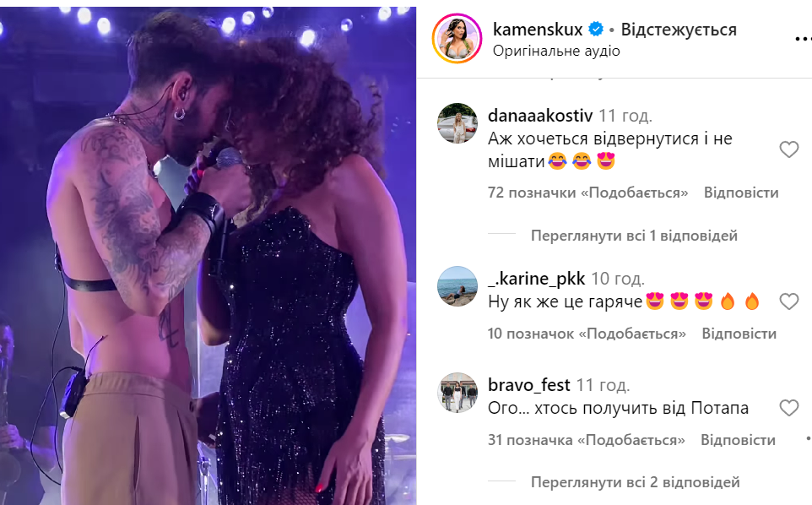View 72 likes on danaaakostiv comment

click(x=587, y=193)
